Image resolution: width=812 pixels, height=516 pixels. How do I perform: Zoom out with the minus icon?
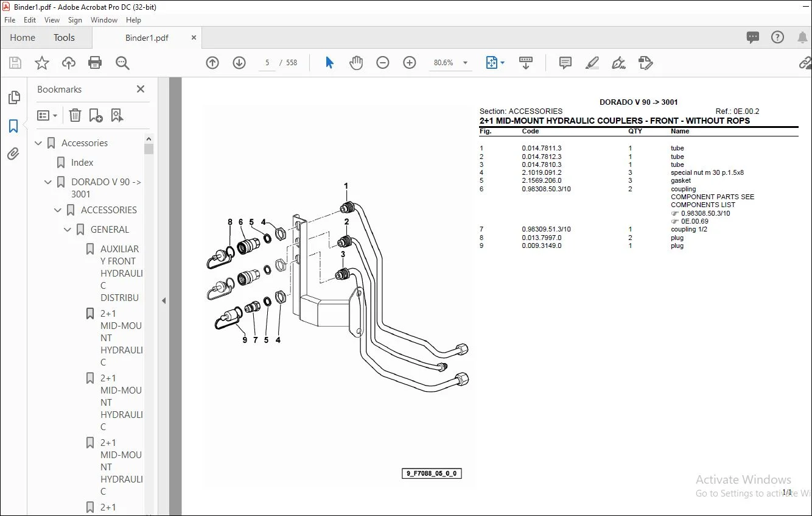pos(383,63)
